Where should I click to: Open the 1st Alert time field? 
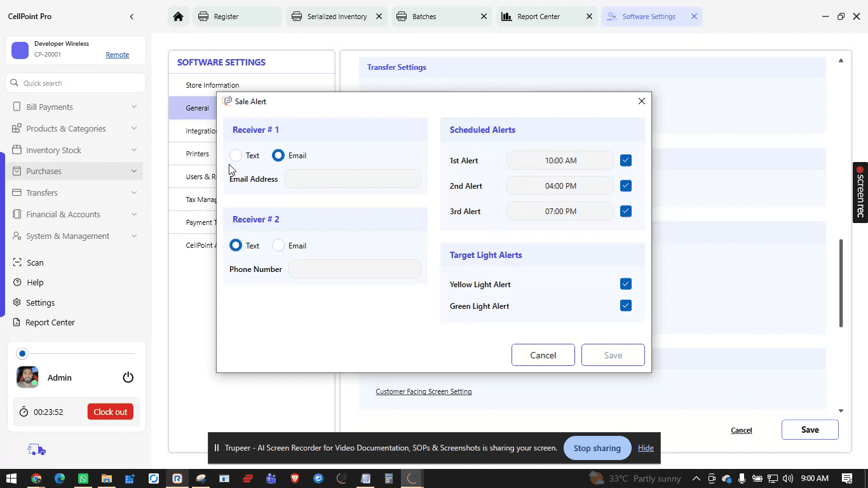pyautogui.click(x=560, y=160)
